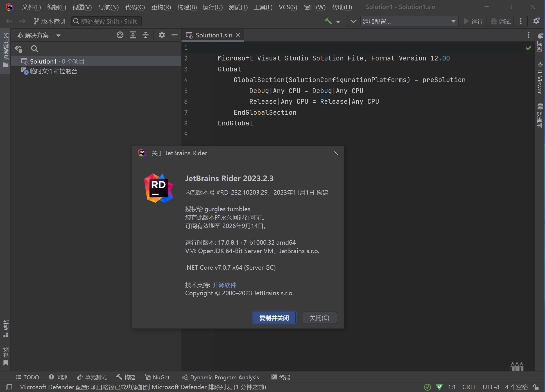Open the 添加配置 configuration dropdown
The width and height of the screenshot is (545, 392).
[409, 21]
